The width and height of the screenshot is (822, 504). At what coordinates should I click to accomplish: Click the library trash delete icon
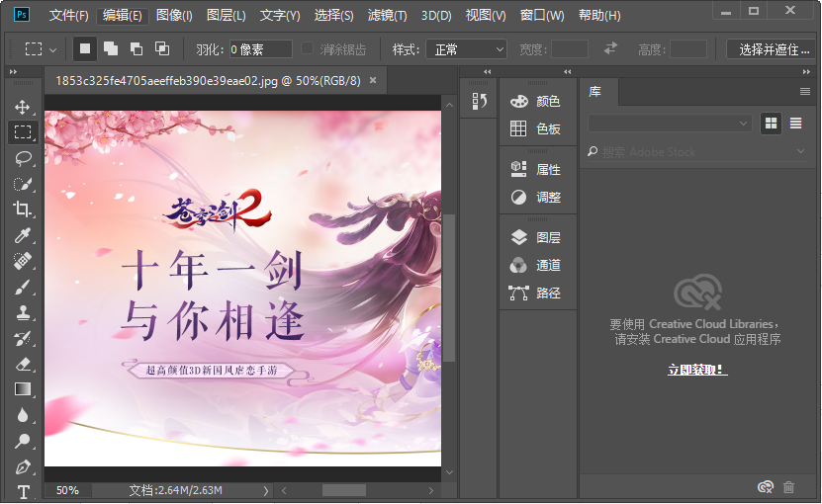[789, 487]
